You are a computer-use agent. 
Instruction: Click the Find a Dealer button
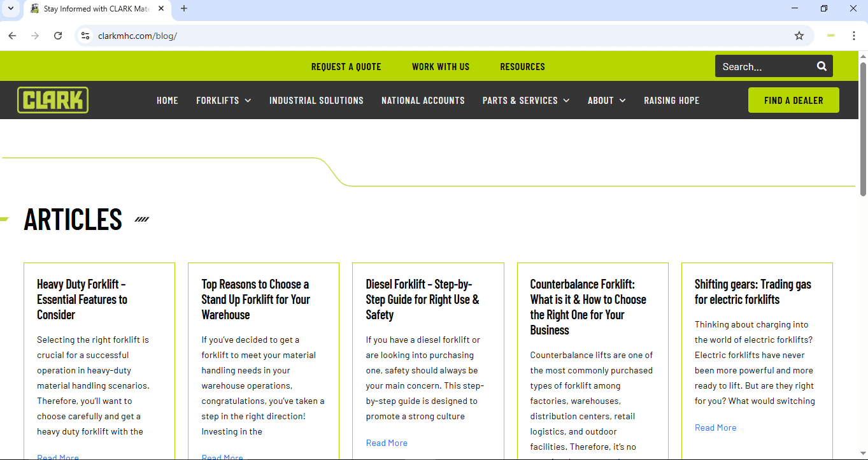point(793,100)
